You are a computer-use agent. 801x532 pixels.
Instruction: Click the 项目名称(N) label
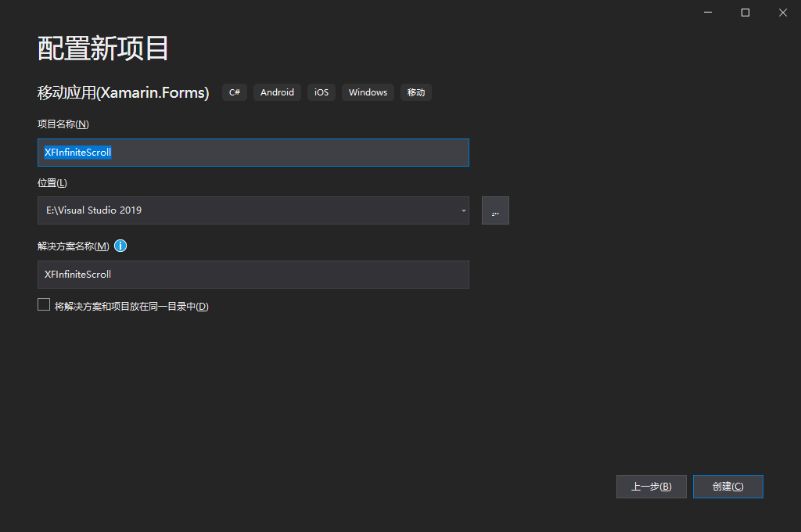click(63, 124)
